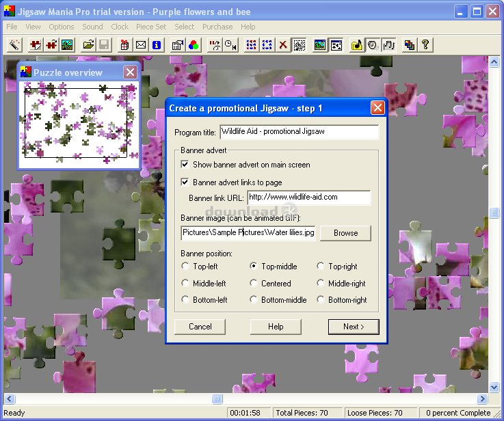Click the RGB color circles toolbar icon
504x421 pixels.
[x=193, y=45]
